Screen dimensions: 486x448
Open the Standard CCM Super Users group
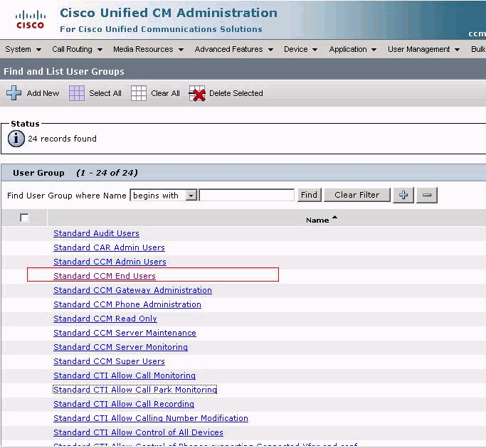coord(109,361)
